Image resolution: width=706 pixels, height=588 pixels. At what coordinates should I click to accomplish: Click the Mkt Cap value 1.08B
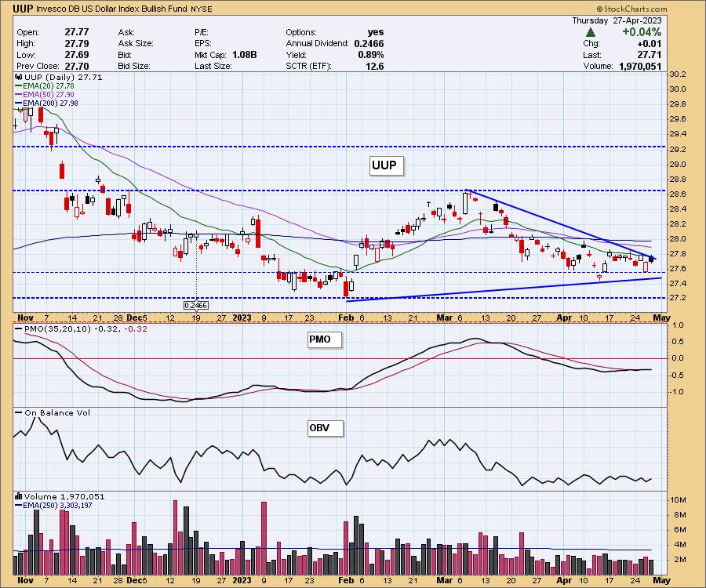click(x=245, y=54)
